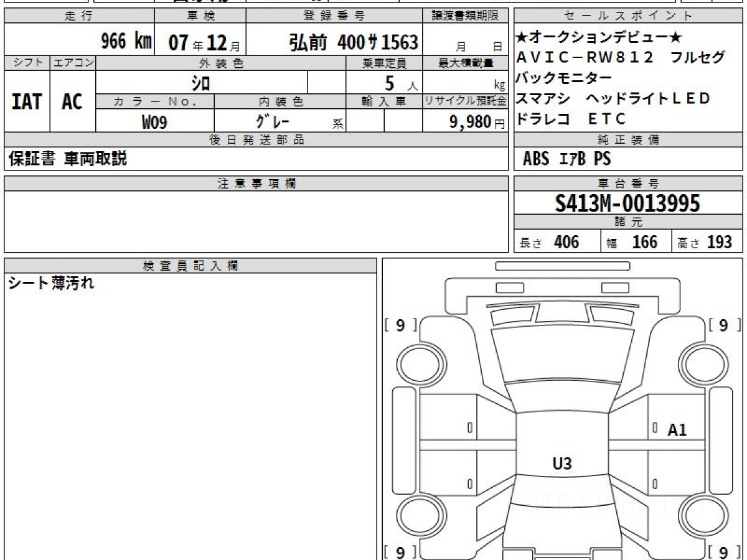The image size is (747, 560).
Task: Click the 登録番号 column header
Action: coord(334,16)
